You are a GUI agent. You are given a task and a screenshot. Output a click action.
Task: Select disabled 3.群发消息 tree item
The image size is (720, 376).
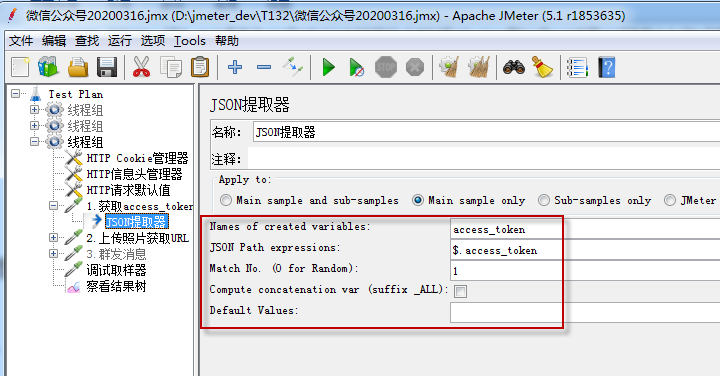[x=116, y=254]
